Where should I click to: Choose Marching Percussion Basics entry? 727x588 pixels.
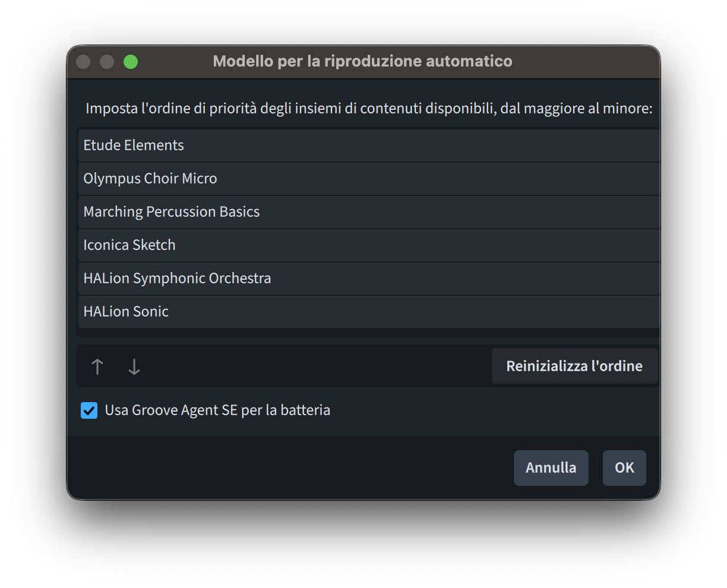point(369,212)
